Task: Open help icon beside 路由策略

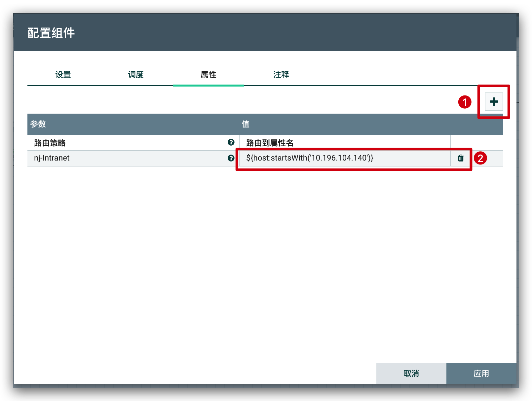Action: click(231, 142)
